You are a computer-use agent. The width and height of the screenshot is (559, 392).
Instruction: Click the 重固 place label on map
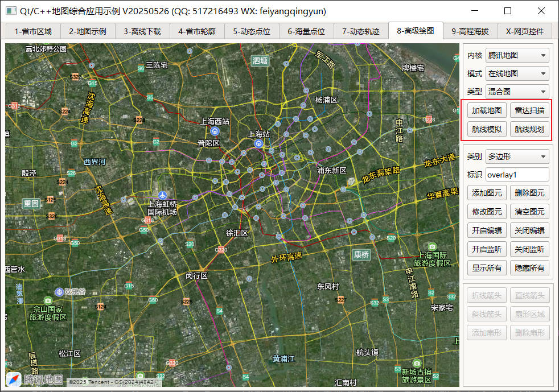(x=31, y=204)
